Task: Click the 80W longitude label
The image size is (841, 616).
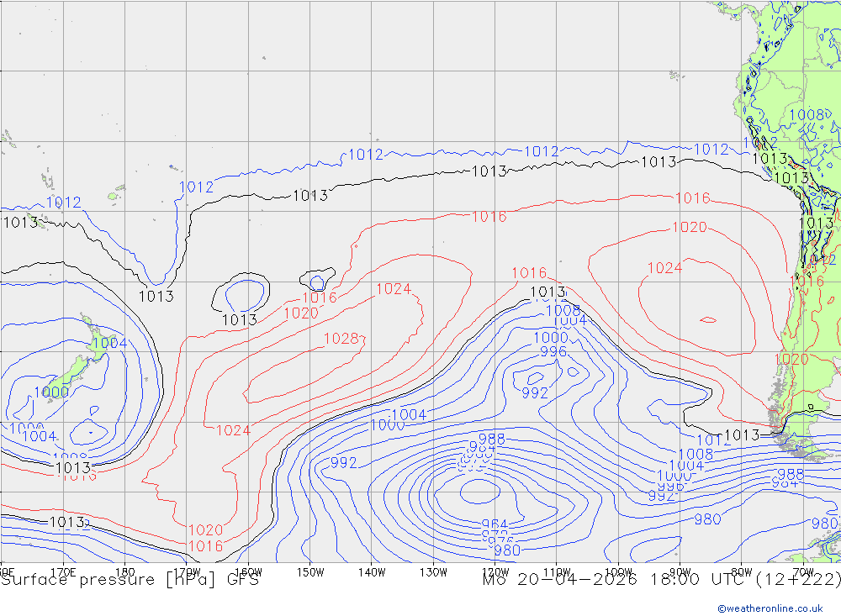Action: [742, 572]
